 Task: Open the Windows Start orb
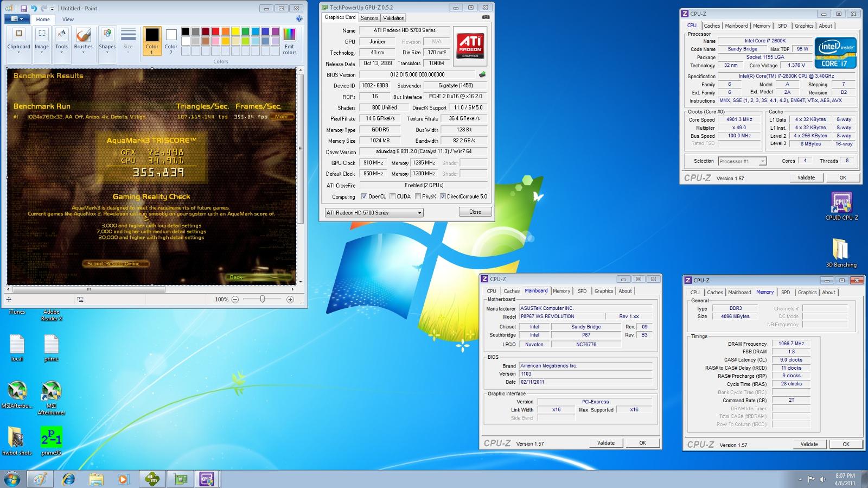click(x=12, y=479)
